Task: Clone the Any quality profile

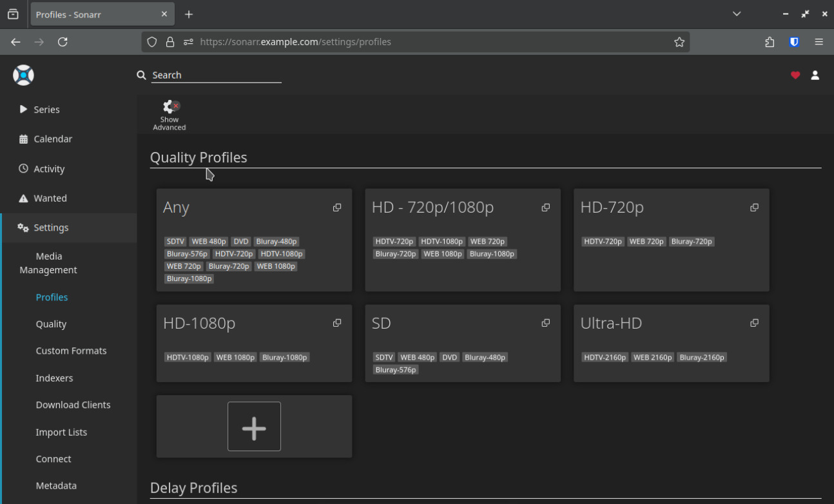Action: coord(337,208)
